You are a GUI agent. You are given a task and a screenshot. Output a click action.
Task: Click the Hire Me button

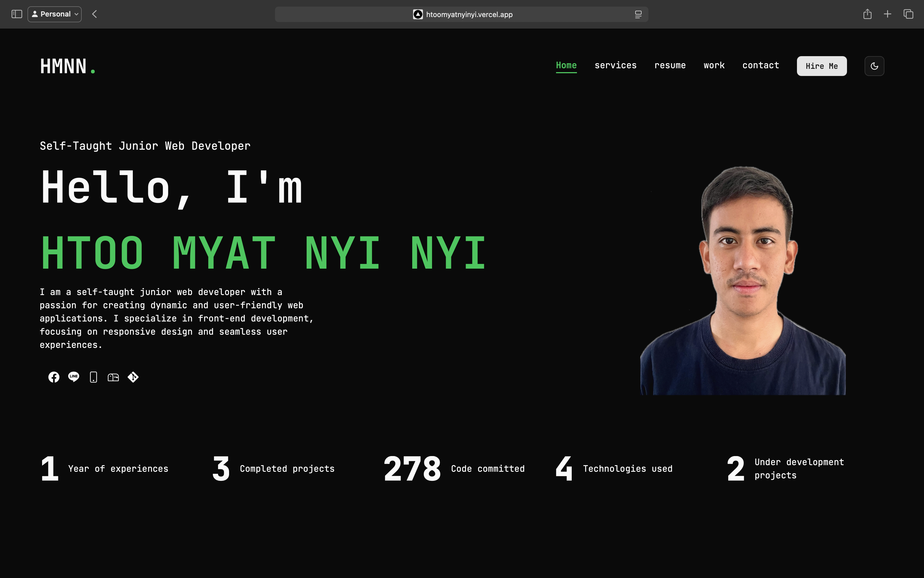click(822, 66)
